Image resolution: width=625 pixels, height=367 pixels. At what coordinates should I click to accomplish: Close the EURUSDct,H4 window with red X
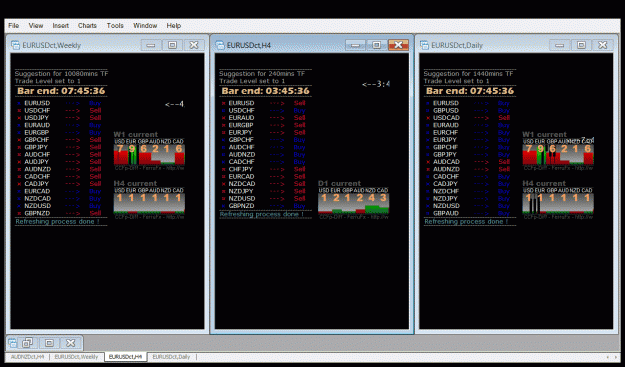[x=398, y=45]
